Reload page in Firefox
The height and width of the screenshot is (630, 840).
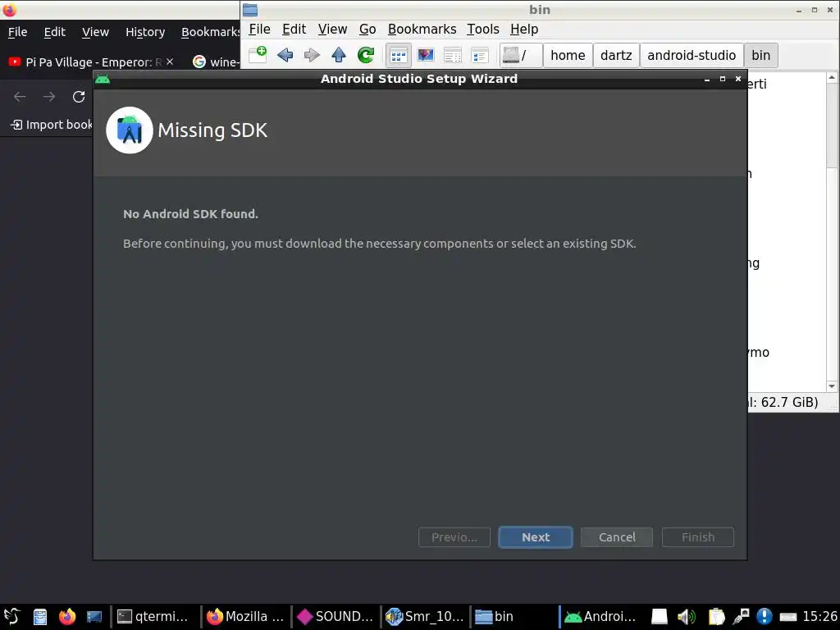79,97
